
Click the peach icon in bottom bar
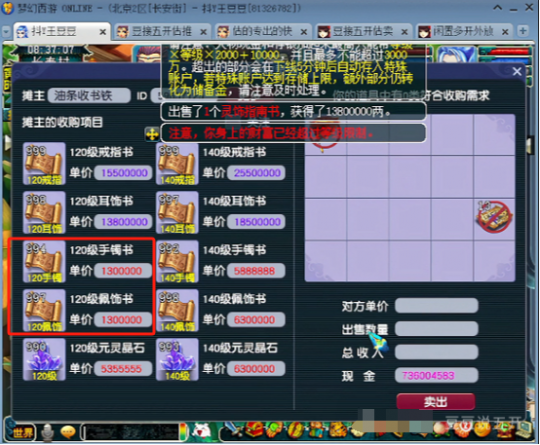442,430
